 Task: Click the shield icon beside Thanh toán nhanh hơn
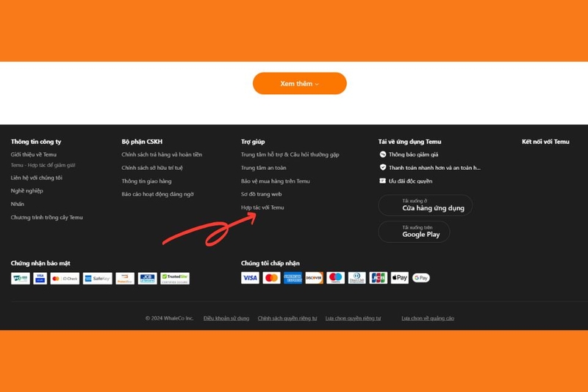(x=382, y=167)
